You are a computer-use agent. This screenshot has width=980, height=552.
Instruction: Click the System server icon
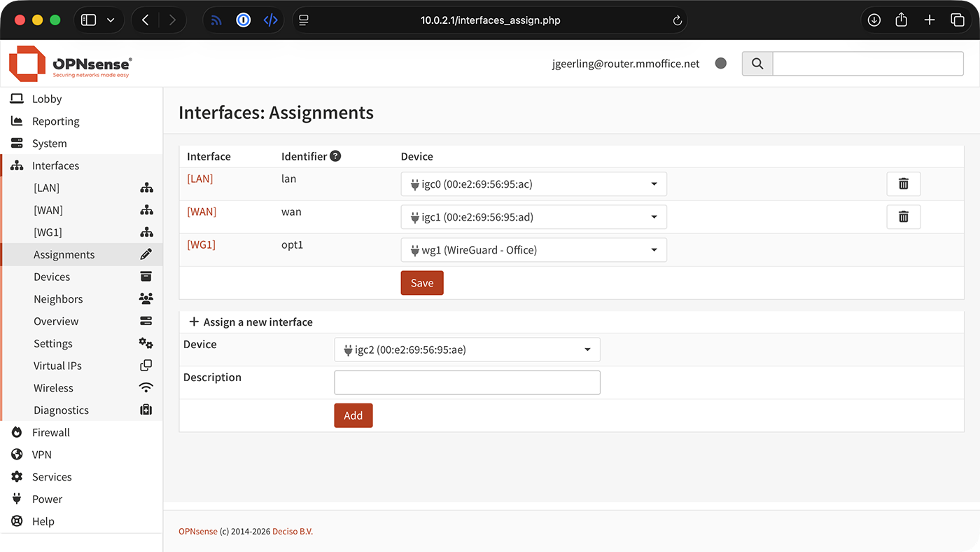[17, 144]
